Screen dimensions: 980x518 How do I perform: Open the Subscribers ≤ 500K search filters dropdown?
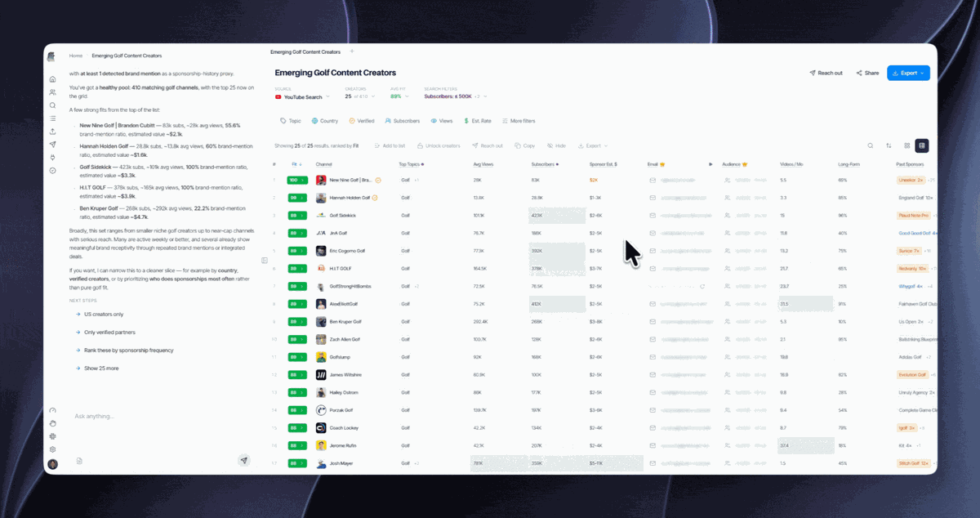[457, 96]
